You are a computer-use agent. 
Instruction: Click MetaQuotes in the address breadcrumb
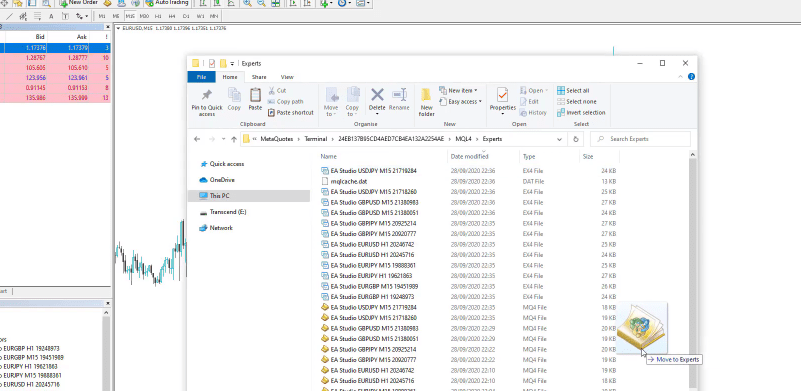coord(276,139)
